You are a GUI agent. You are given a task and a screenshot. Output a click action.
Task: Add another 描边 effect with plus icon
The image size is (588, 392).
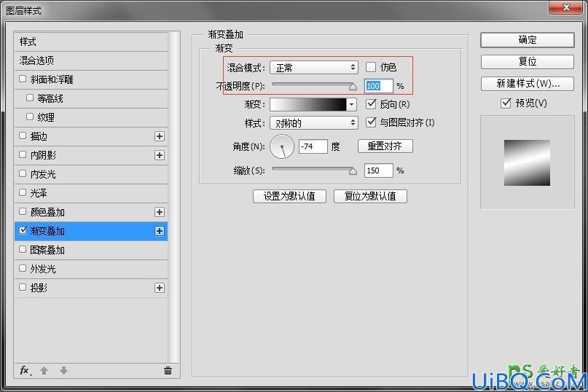coord(160,136)
